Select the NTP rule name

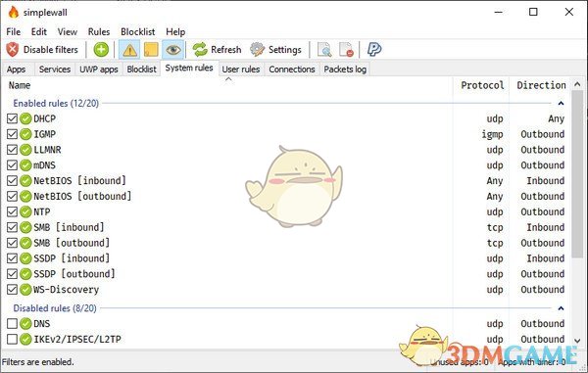point(41,212)
